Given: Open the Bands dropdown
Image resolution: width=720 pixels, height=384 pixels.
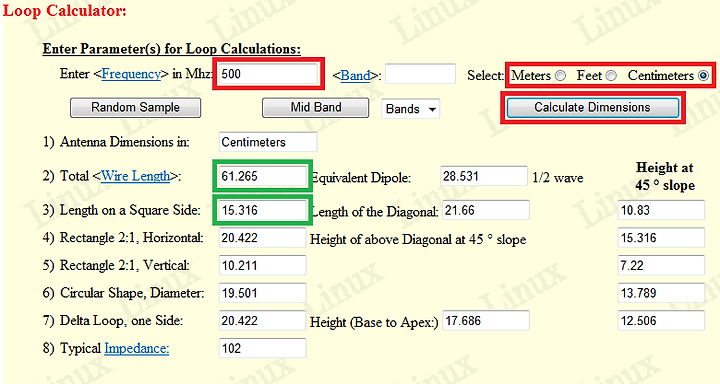Looking at the screenshot, I should [411, 109].
